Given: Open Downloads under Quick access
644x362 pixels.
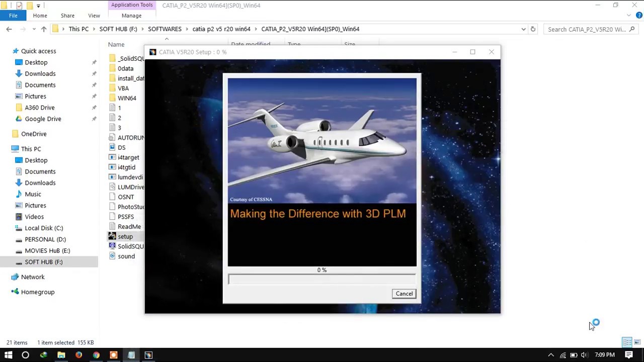Looking at the screenshot, I should pos(40,74).
